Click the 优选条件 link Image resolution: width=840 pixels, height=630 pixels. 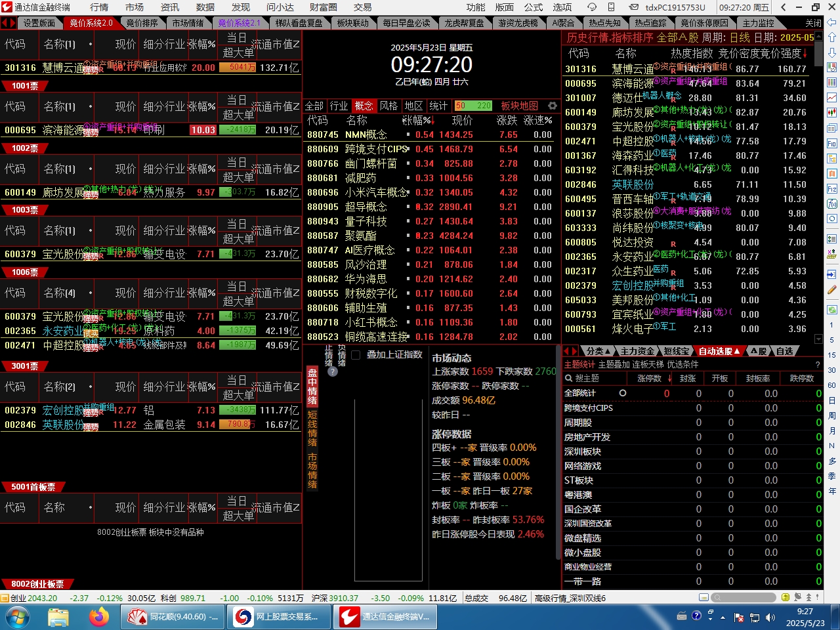tap(682, 364)
